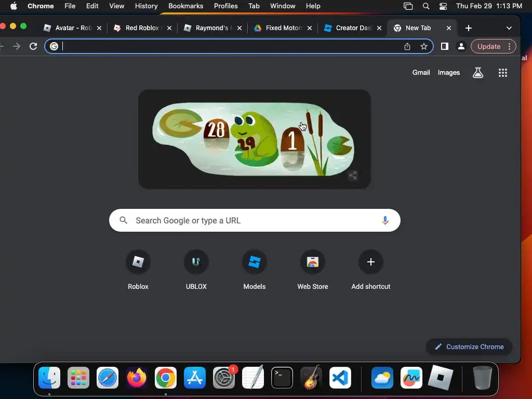Open the Profiles menu
532x399 pixels.
point(225,6)
